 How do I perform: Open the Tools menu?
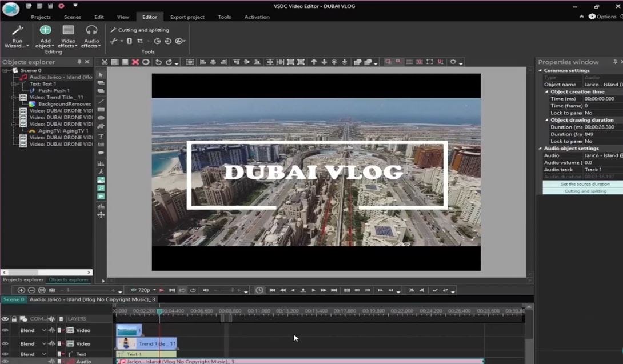pos(224,17)
